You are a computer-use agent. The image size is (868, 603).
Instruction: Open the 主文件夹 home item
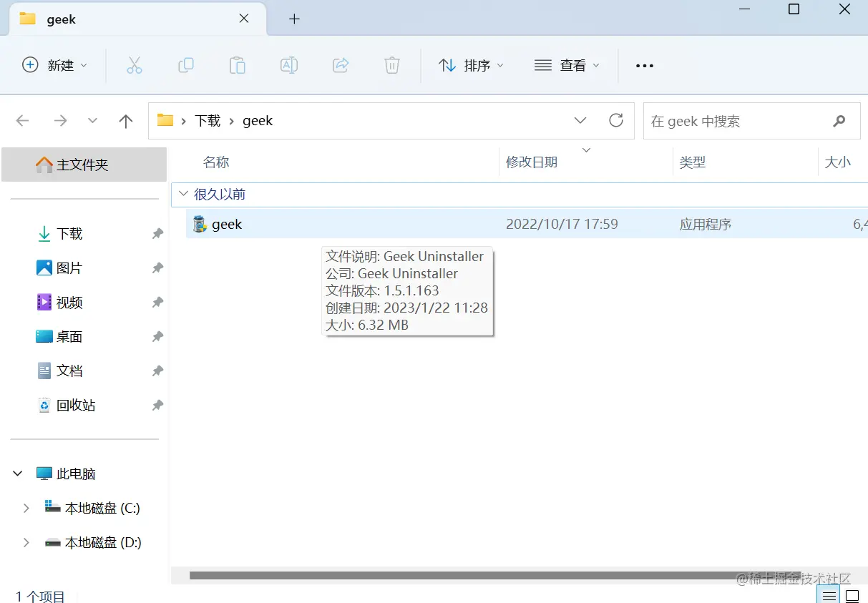[x=84, y=165]
